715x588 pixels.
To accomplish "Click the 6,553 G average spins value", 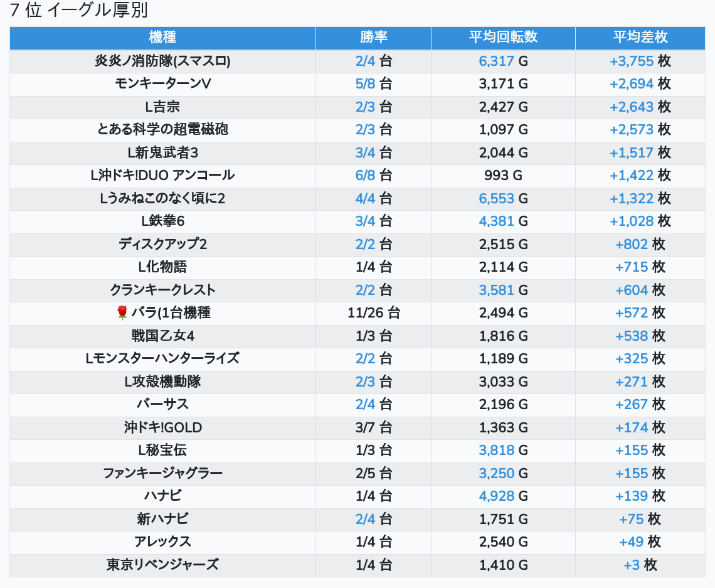I will click(x=503, y=198).
